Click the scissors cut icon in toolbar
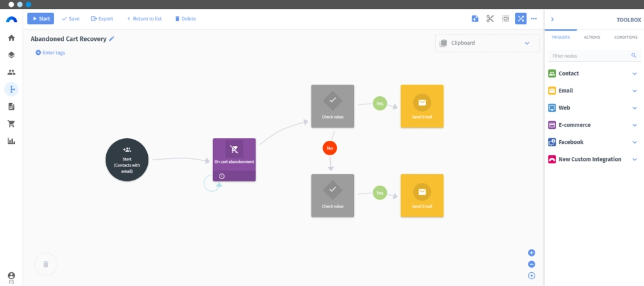This screenshot has width=644, height=286. pos(490,18)
